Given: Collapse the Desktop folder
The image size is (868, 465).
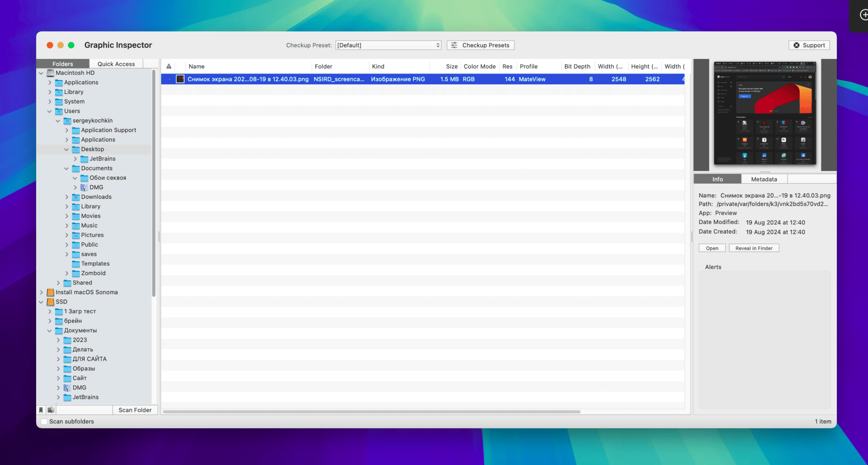Looking at the screenshot, I should point(67,149).
